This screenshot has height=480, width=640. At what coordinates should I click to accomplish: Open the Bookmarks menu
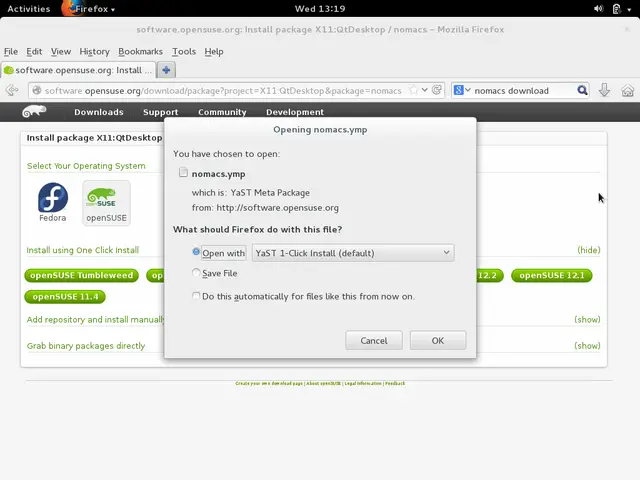coord(140,51)
